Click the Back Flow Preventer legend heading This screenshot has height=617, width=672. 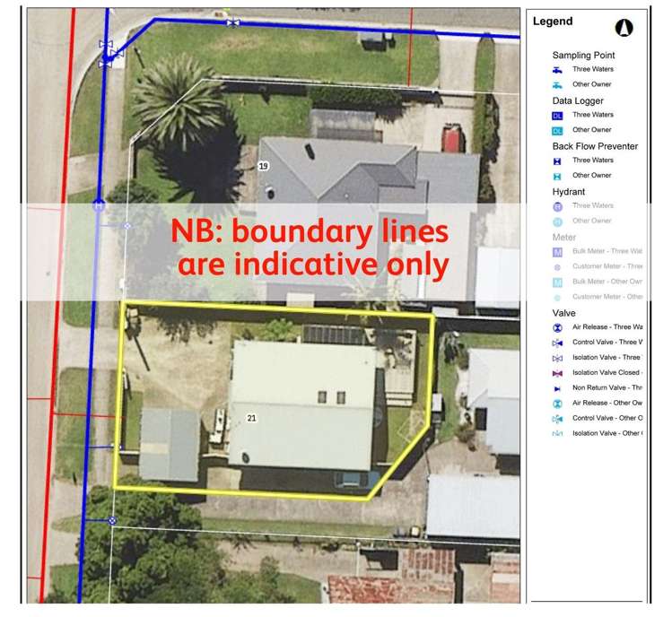(595, 146)
